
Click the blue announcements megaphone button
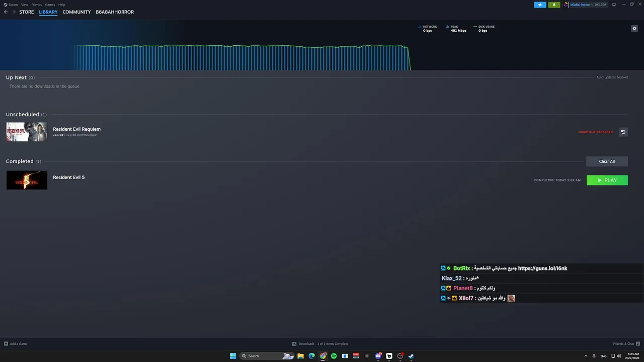[x=540, y=5]
